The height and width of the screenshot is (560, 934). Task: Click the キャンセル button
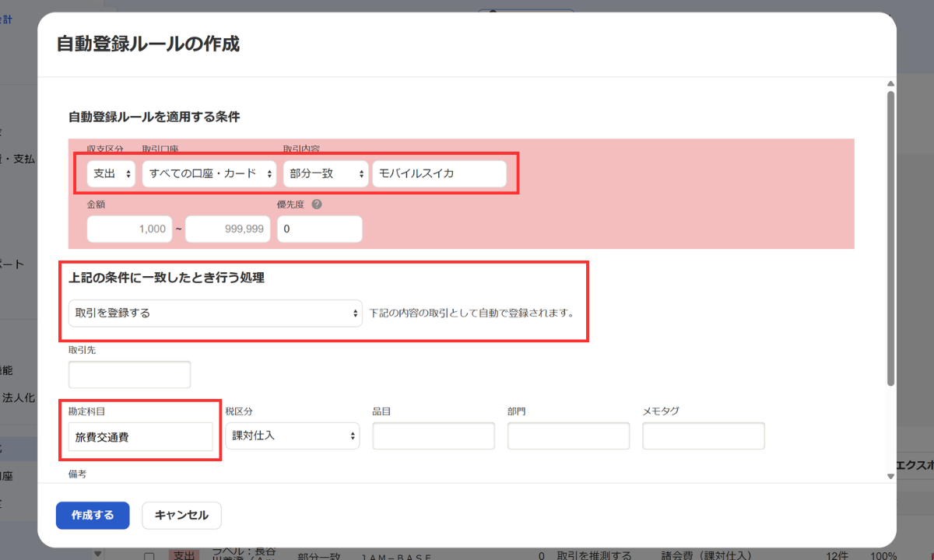[x=181, y=515]
